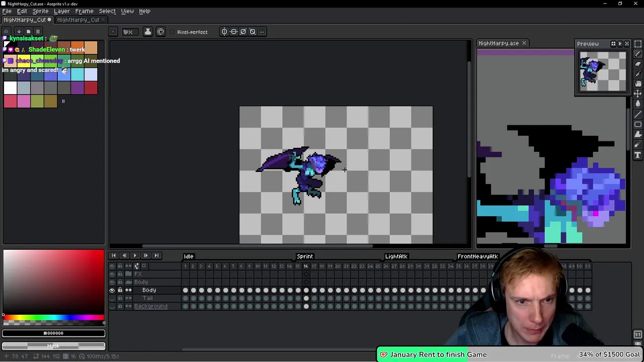Center the Preview window view
Viewport: 644px width, 362px height.
coord(613,44)
